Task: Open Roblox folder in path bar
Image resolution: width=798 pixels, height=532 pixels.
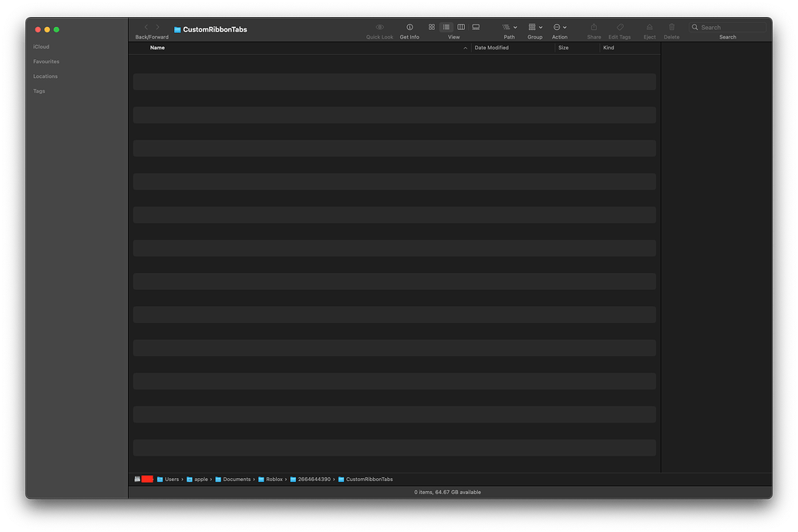Action: point(271,479)
